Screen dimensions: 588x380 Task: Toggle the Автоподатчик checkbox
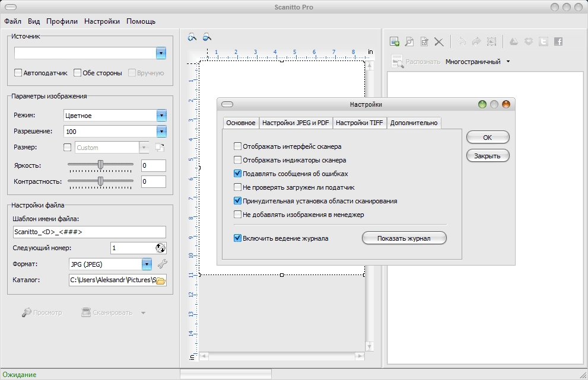18,73
